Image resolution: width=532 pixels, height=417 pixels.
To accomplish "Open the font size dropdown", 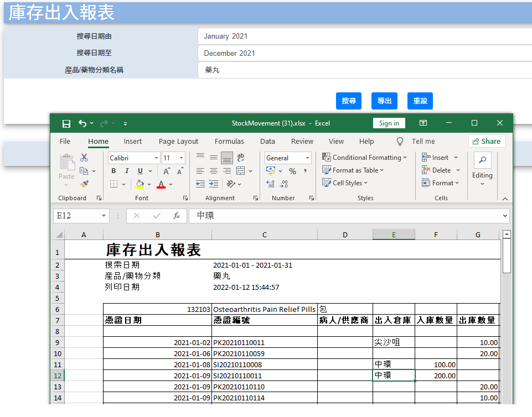I will point(182,158).
